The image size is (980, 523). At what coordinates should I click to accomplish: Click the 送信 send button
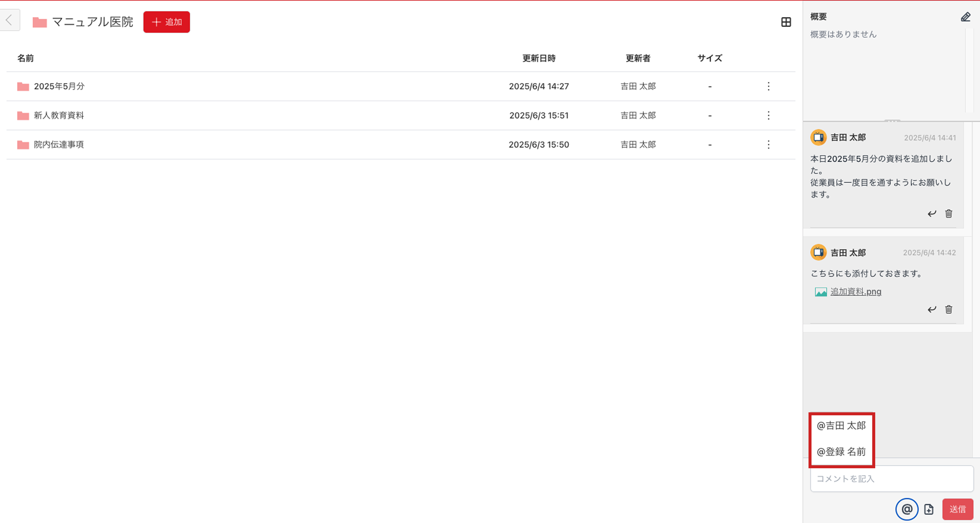click(x=958, y=509)
